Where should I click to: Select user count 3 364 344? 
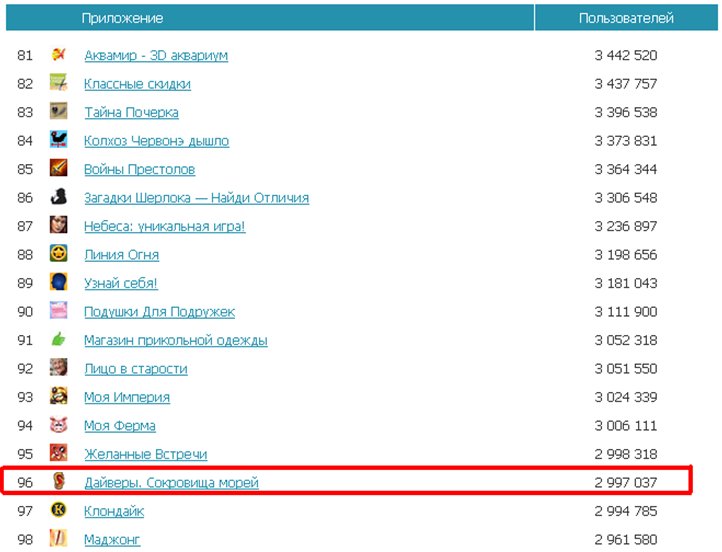pos(626,170)
